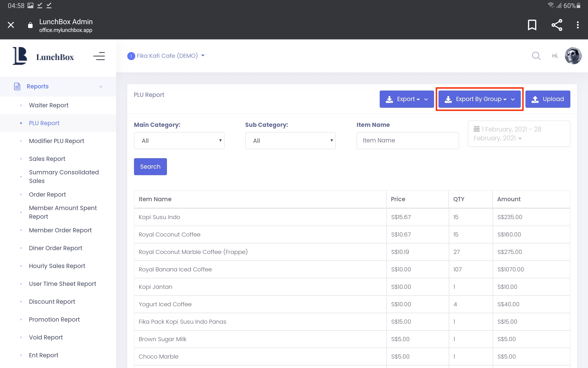Open the Main Category dropdown
Screen dimensions: 588x368
coord(179,141)
